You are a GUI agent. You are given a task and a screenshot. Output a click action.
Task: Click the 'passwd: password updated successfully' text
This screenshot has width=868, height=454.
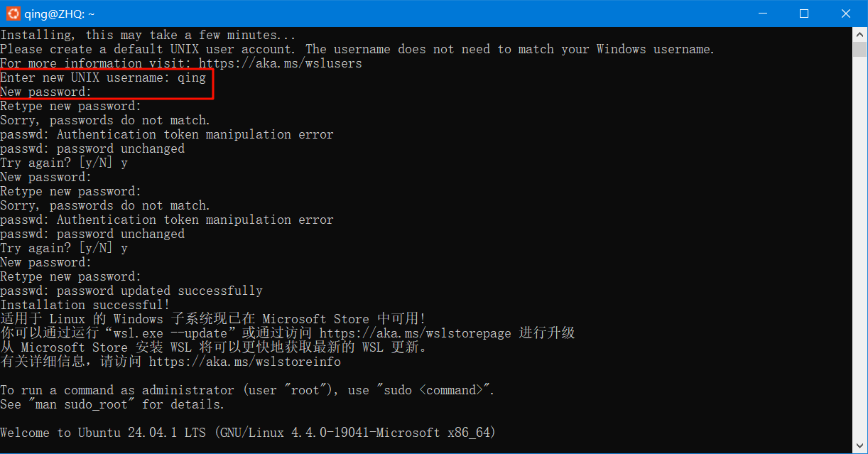[x=131, y=290]
